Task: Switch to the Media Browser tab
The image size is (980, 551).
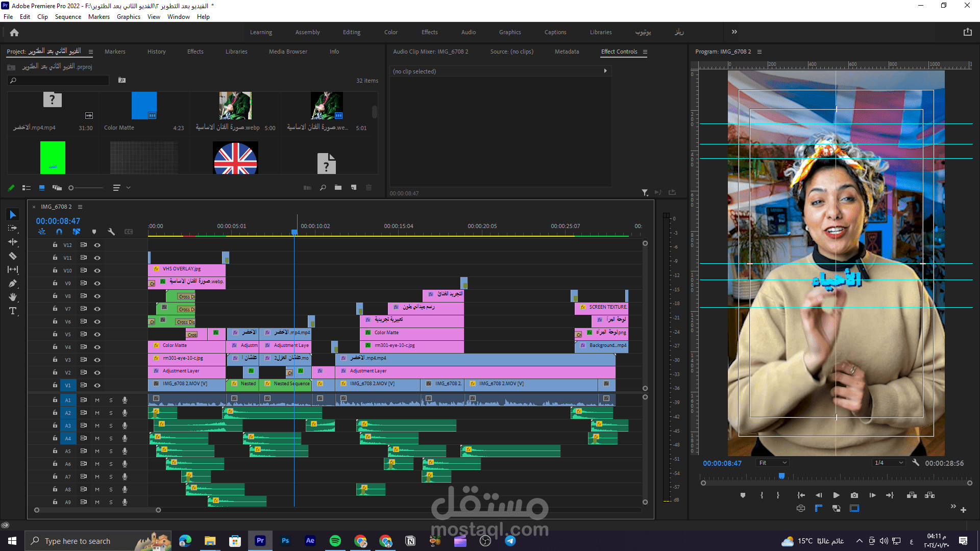Action: click(288, 52)
